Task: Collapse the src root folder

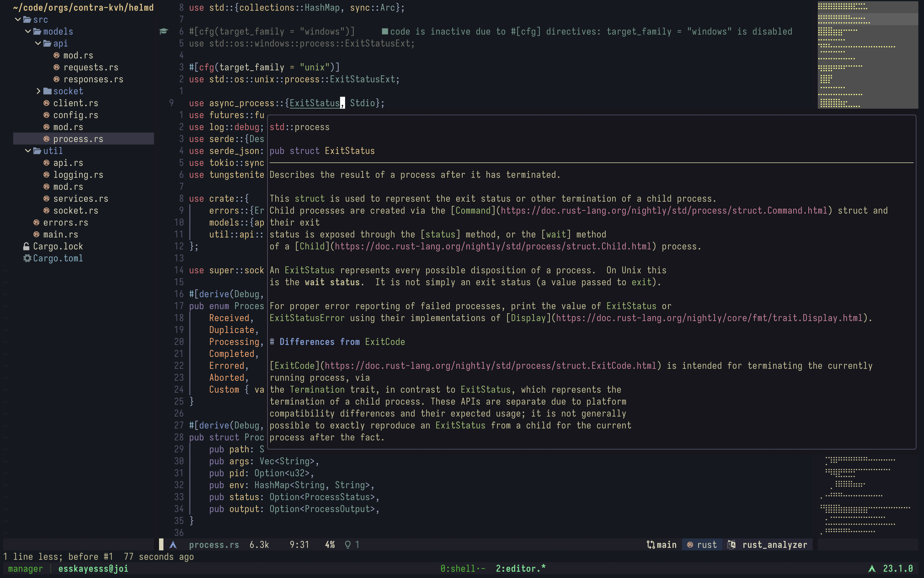Action: coord(18,19)
